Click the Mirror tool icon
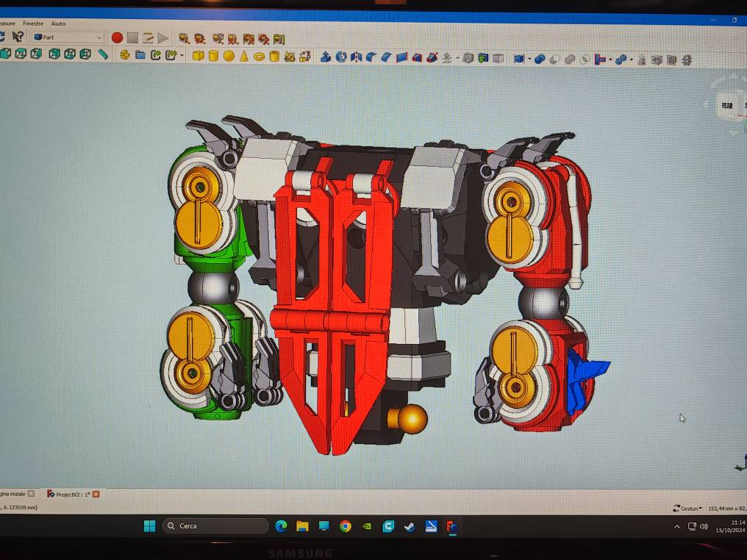Viewport: 747px width, 560px height. [x=357, y=57]
